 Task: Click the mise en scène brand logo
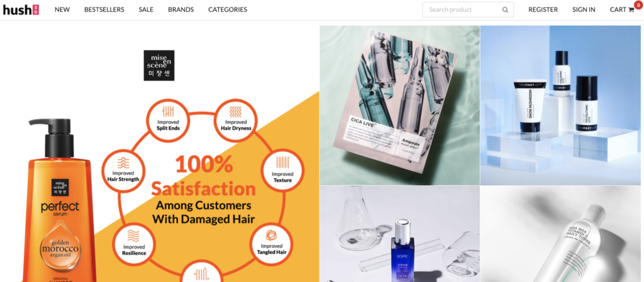click(x=159, y=65)
